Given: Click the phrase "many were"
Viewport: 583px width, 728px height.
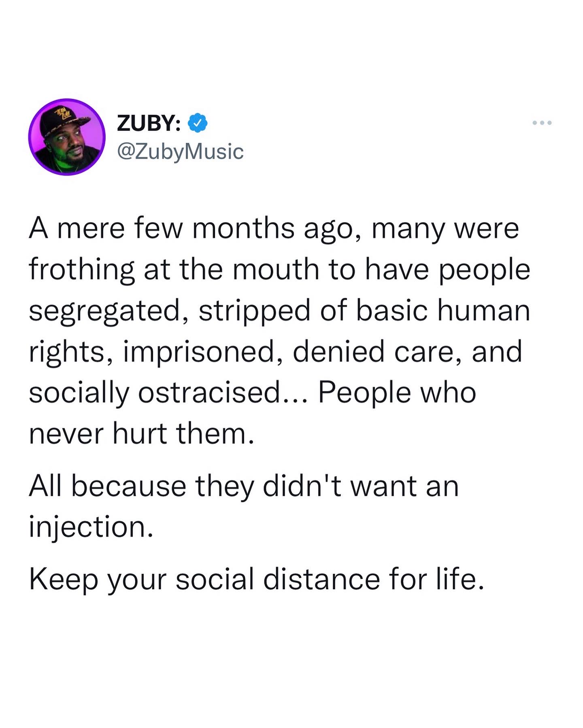Looking at the screenshot, I should (x=445, y=229).
